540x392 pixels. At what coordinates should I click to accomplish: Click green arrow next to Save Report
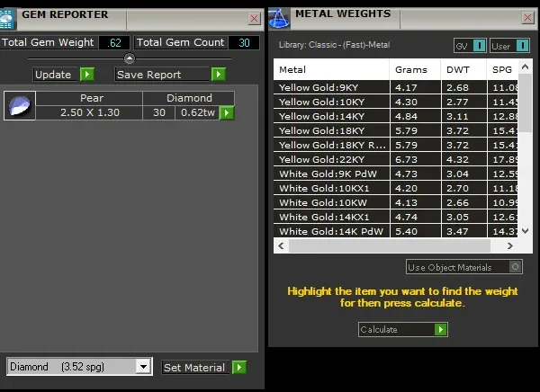pos(219,75)
